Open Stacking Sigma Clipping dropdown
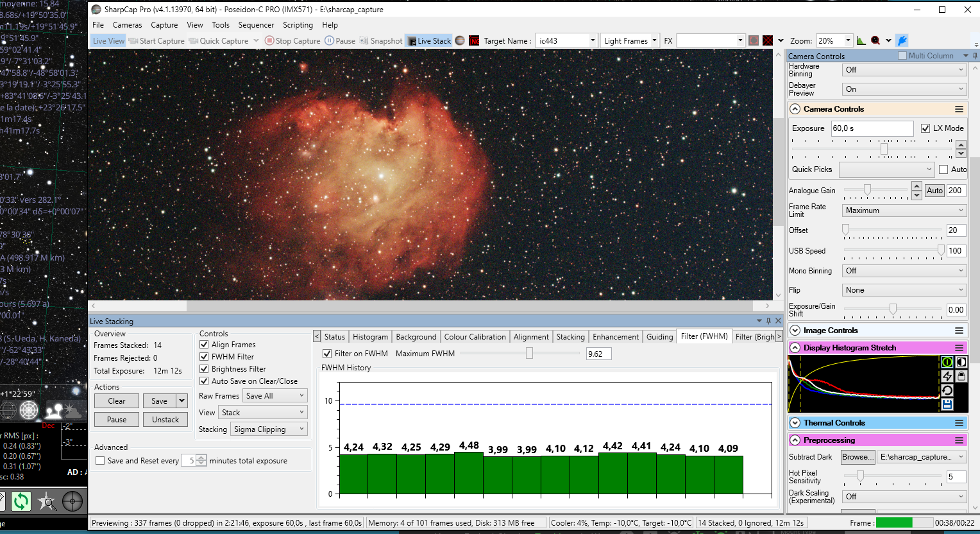Viewport: 980px width, 534px height. (x=269, y=429)
